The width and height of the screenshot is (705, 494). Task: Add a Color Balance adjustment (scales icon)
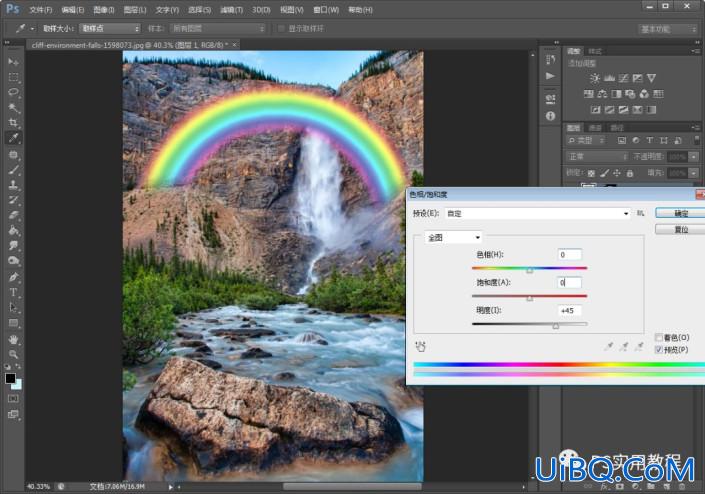point(602,94)
